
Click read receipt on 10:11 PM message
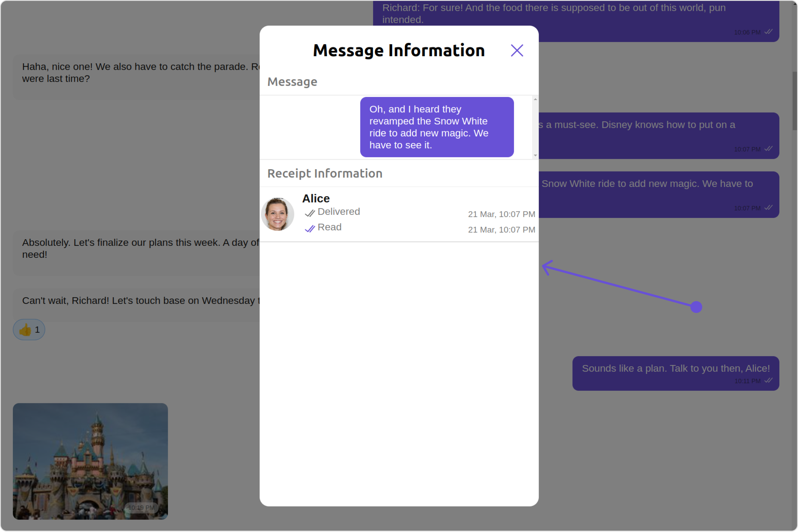769,381
